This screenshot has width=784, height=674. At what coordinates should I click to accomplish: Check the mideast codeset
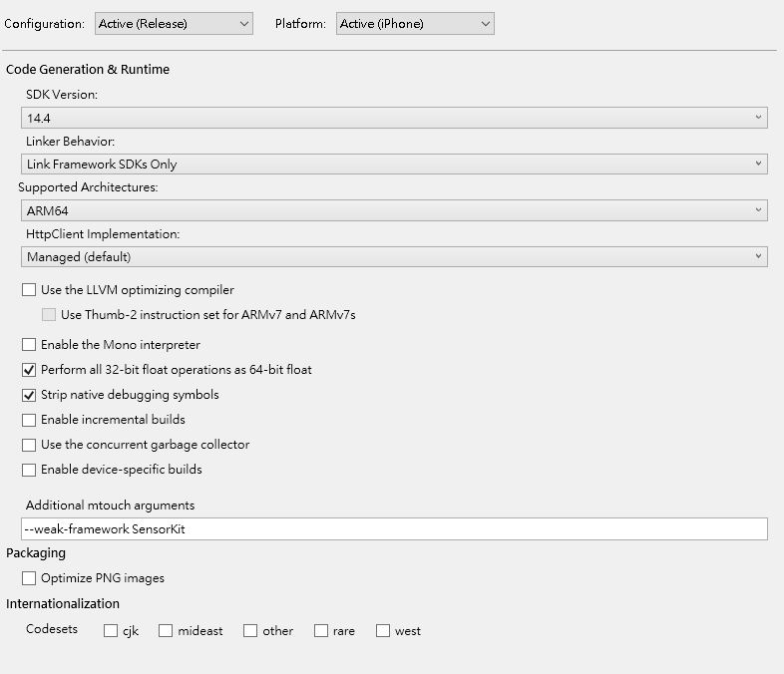166,630
